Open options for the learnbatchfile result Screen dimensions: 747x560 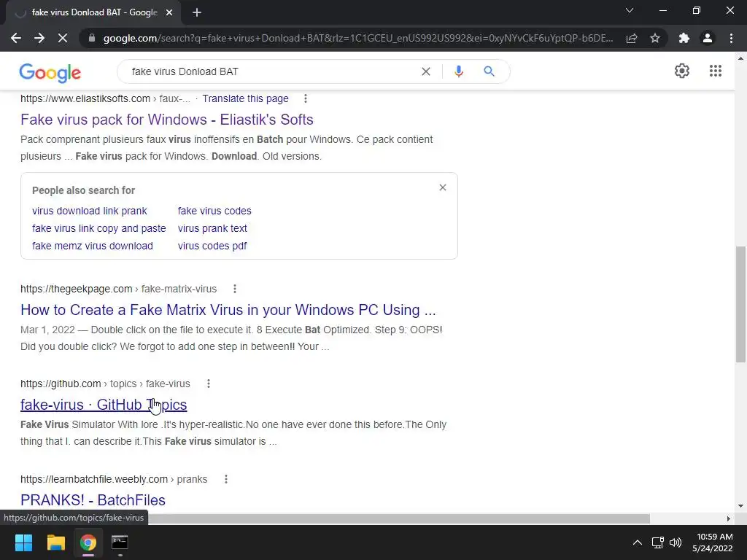tap(226, 479)
